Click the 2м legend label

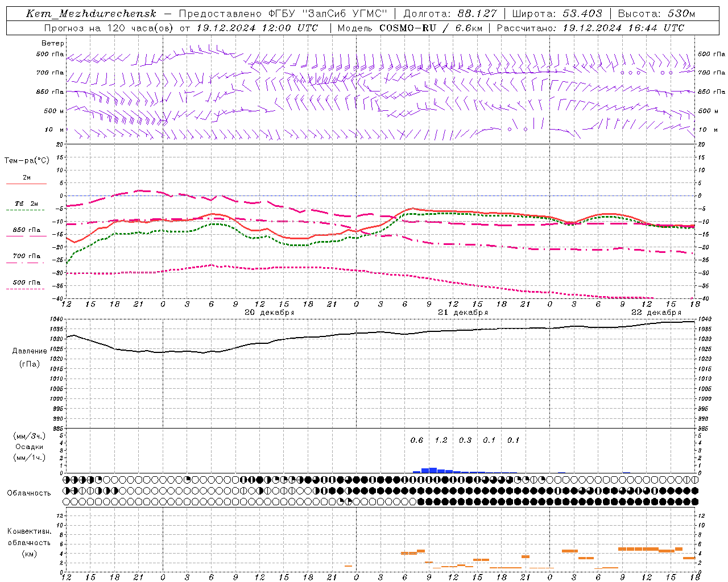tap(27, 178)
